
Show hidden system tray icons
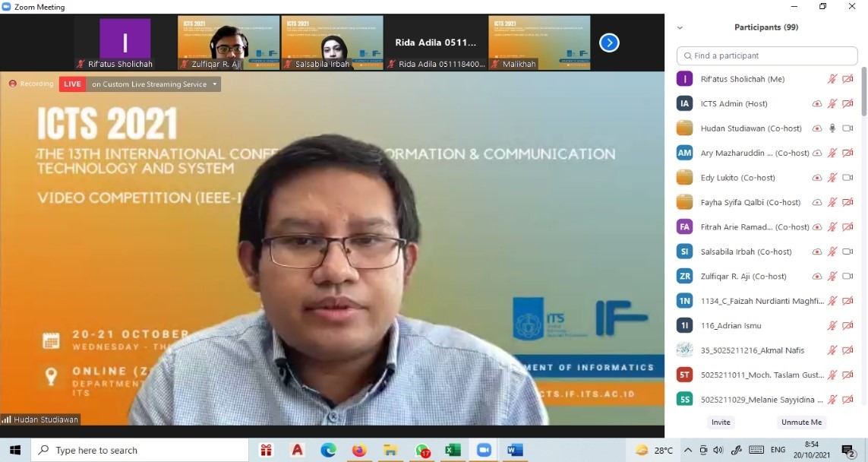pos(690,450)
